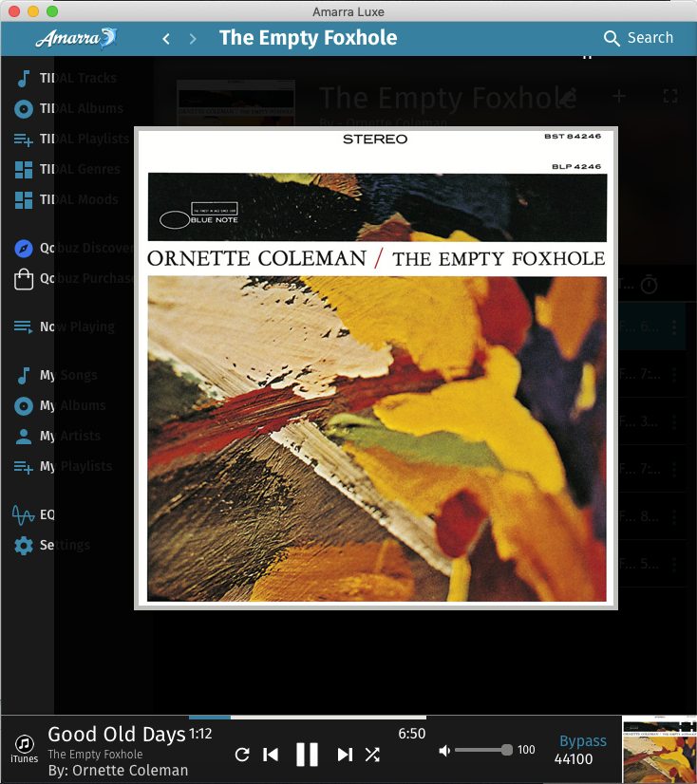Open Qobuz Discover compass icon
The height and width of the screenshot is (784, 697).
(x=23, y=248)
